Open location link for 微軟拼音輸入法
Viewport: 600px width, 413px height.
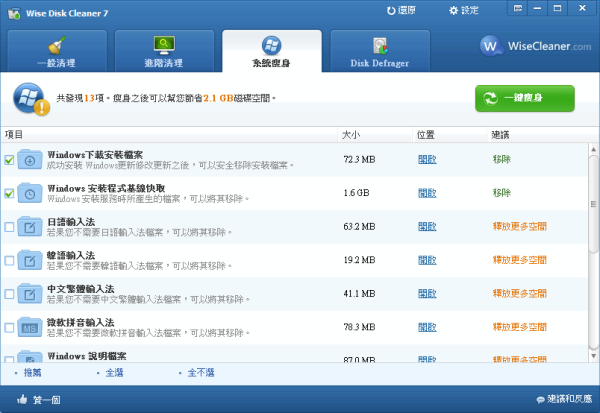pyautogui.click(x=427, y=327)
